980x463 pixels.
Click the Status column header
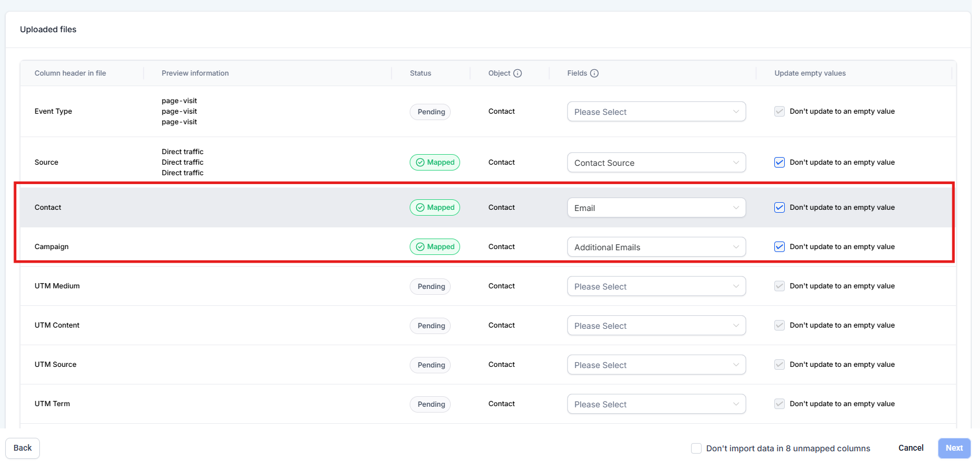click(x=420, y=73)
